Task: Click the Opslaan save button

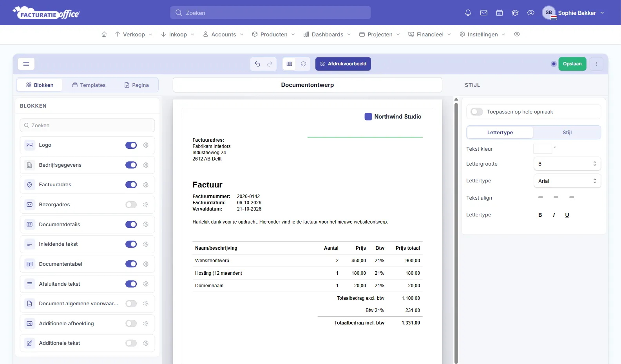Action: point(572,64)
